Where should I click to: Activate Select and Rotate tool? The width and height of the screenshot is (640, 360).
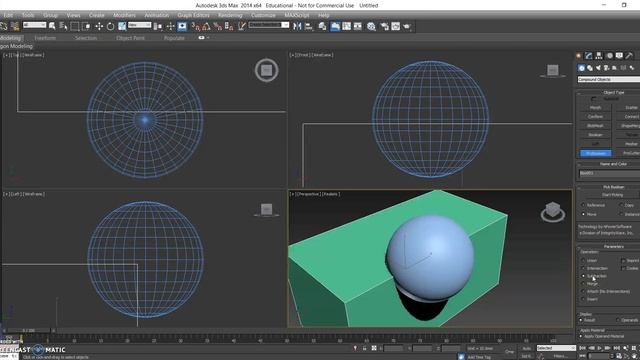click(110, 26)
